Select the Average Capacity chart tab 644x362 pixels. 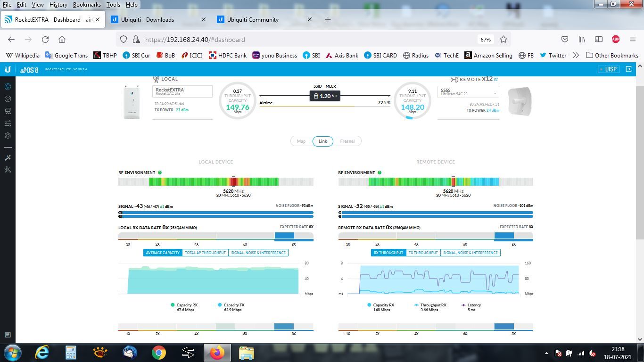[x=163, y=253]
